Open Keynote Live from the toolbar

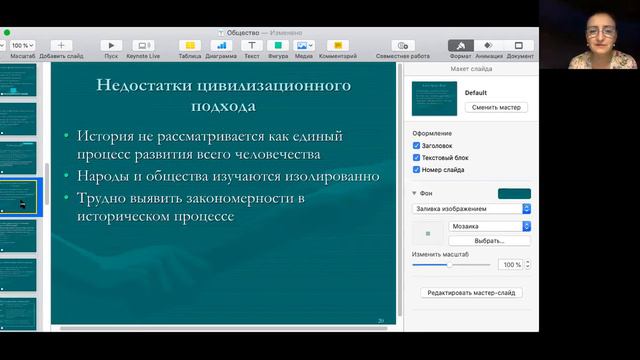click(143, 45)
